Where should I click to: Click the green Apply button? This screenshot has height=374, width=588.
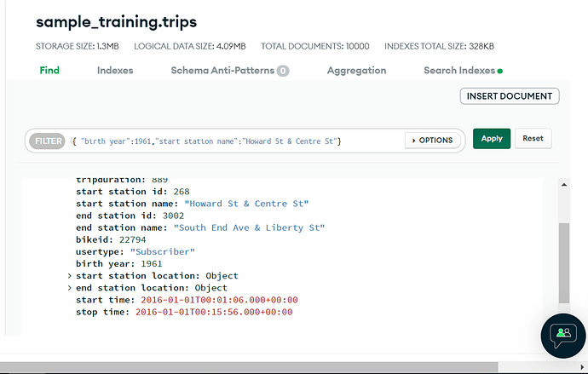click(x=492, y=138)
